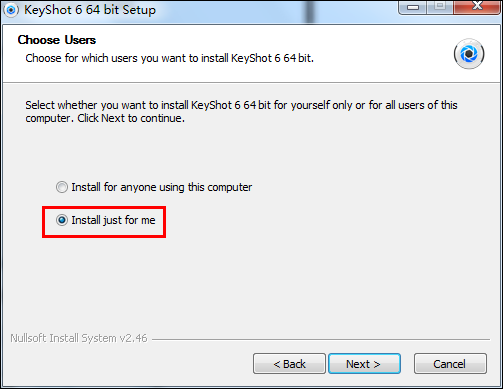This screenshot has height=389, width=503.
Task: Go to the previous step with Back
Action: [x=289, y=364]
